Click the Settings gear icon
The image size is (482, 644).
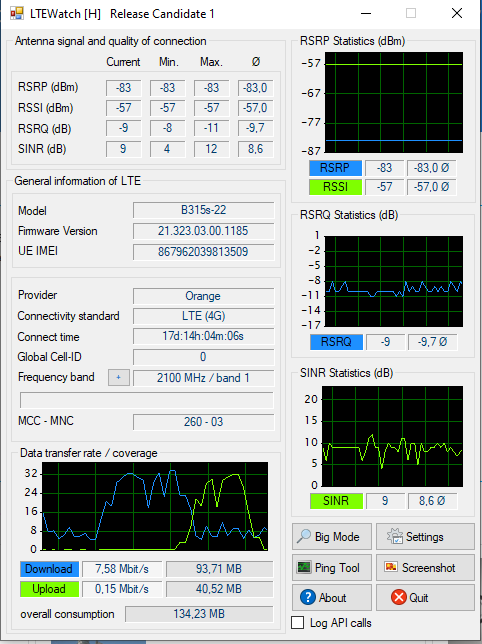click(x=395, y=536)
